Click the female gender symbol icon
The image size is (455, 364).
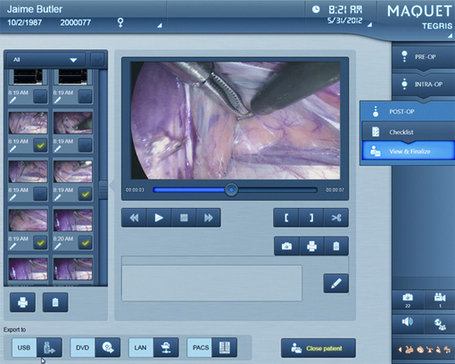point(120,22)
